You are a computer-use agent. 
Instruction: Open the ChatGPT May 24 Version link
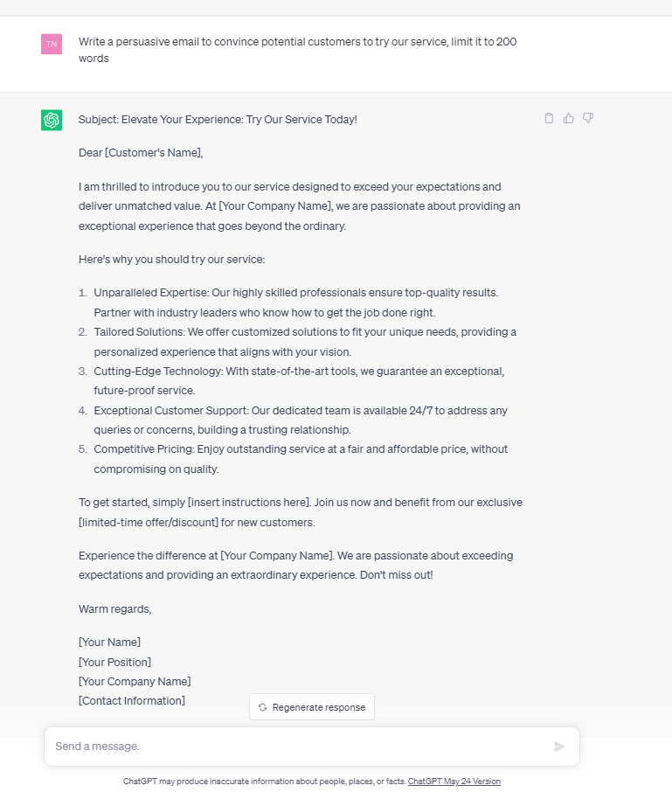(454, 782)
